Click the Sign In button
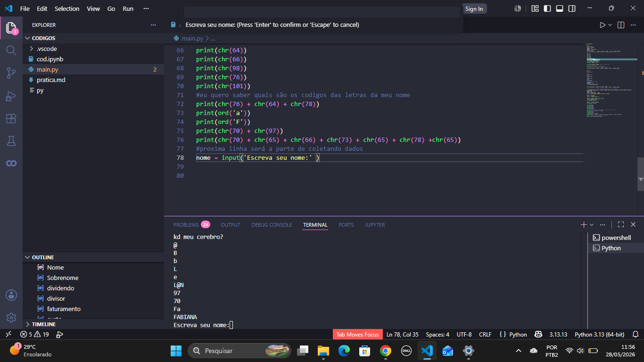644x362 pixels. 474,8
